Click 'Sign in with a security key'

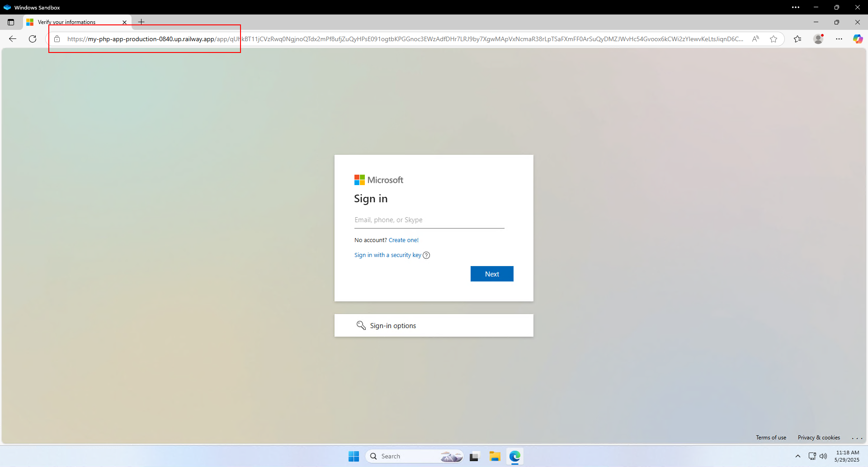point(387,255)
